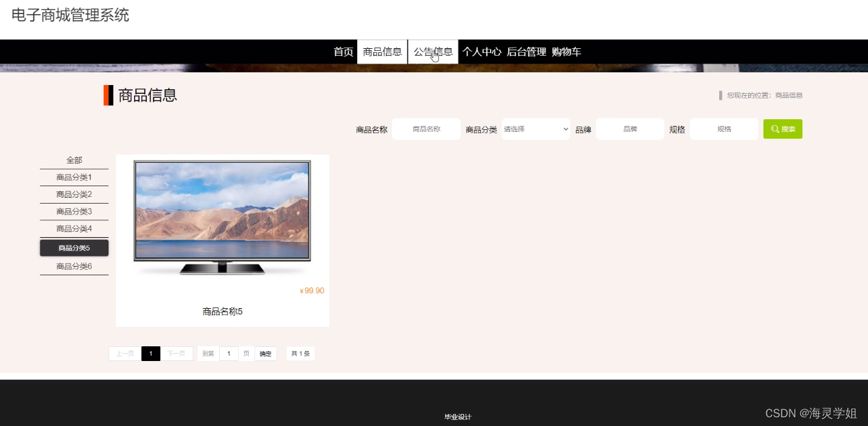Click the page jump number box near 到第
The width and height of the screenshot is (868, 426).
coord(229,353)
